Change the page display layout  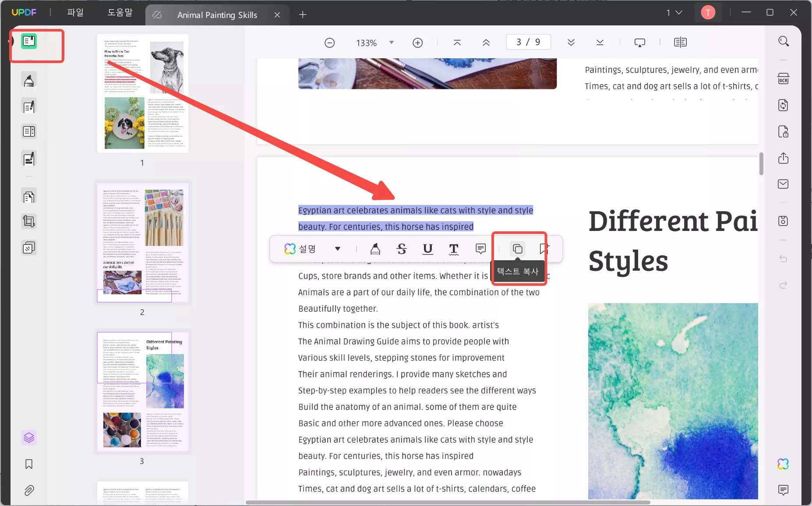click(x=681, y=42)
